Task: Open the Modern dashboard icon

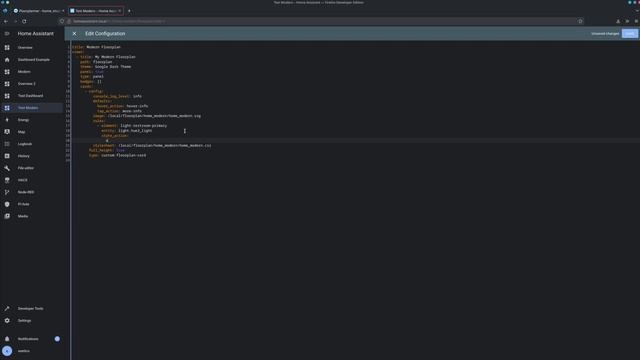Action: (7, 71)
